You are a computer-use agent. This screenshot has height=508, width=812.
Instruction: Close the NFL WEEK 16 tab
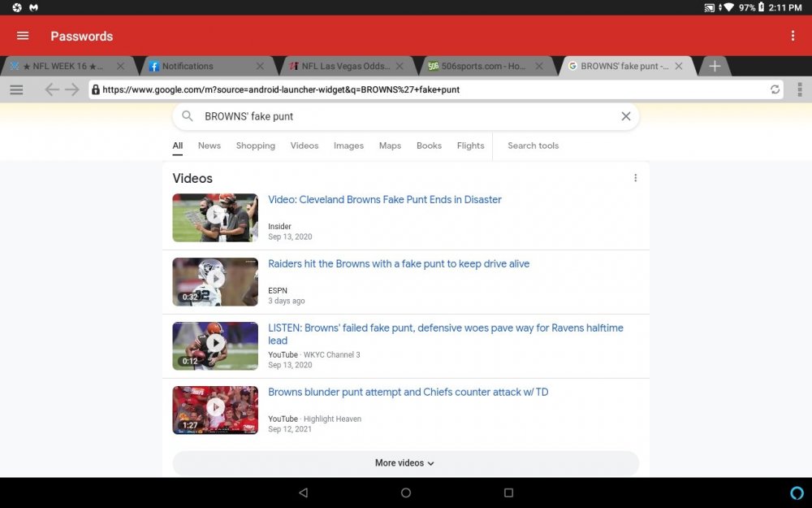(x=120, y=67)
